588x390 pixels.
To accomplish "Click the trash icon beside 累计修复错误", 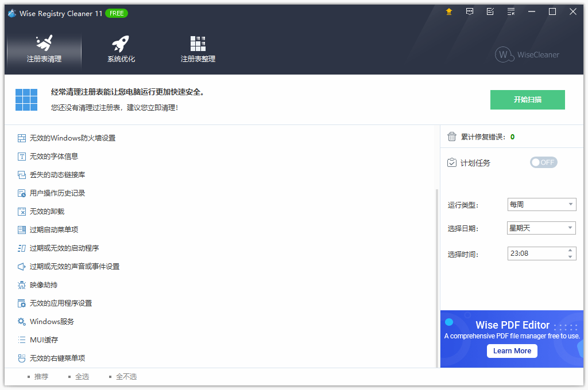I will click(452, 136).
